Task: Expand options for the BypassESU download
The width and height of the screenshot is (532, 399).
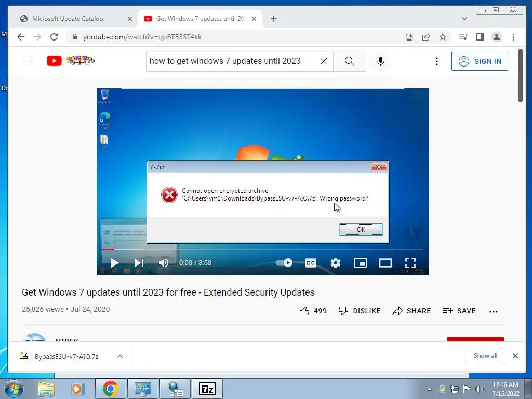Action: pyautogui.click(x=120, y=356)
